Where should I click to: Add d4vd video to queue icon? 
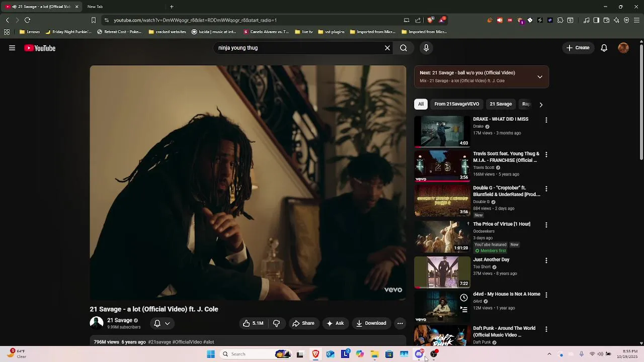(464, 310)
